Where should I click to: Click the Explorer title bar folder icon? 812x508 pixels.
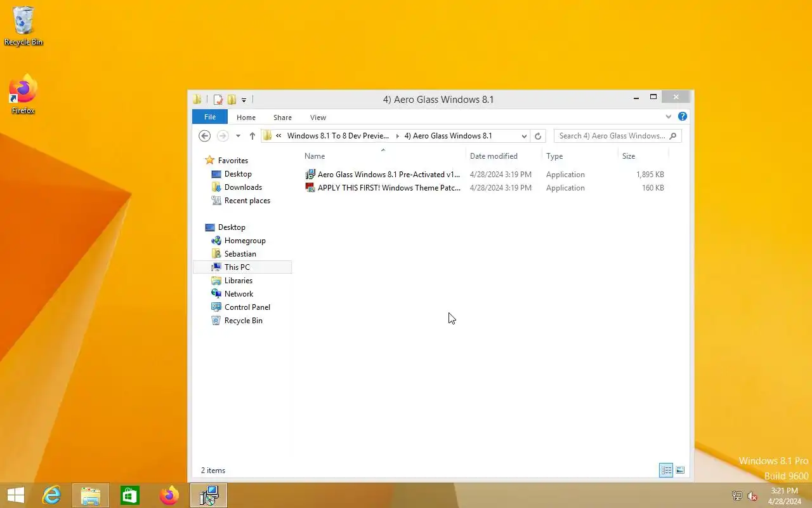(198, 99)
